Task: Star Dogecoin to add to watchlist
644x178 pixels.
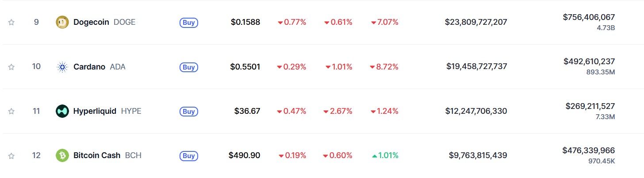Action: tap(11, 22)
